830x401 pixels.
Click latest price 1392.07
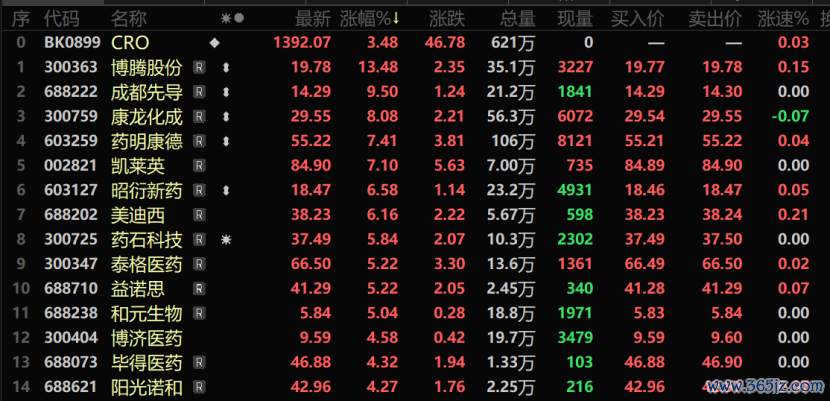[302, 43]
